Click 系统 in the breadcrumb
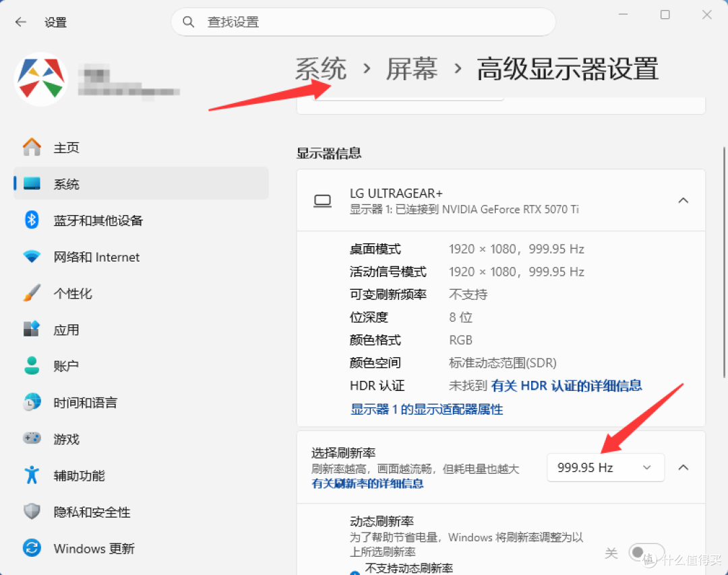This screenshot has width=728, height=575. (x=321, y=69)
